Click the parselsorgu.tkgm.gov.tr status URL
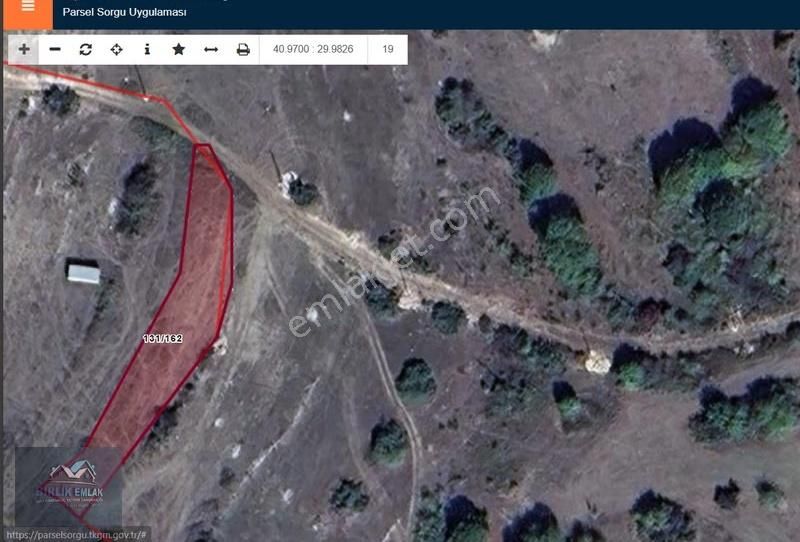The image size is (800, 542). (77, 535)
